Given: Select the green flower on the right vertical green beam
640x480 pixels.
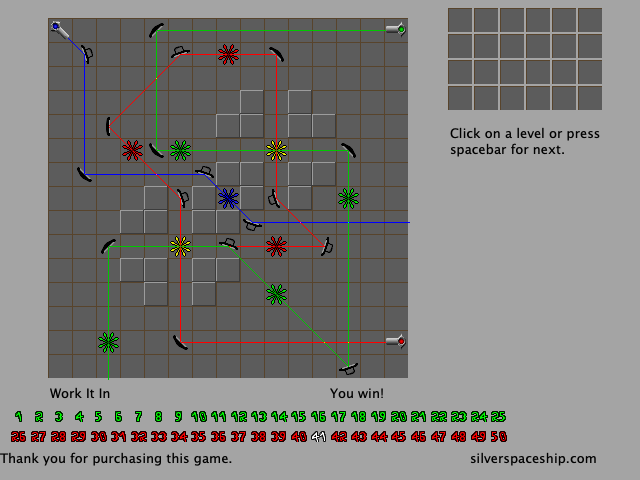Looking at the screenshot, I should tap(349, 198).
